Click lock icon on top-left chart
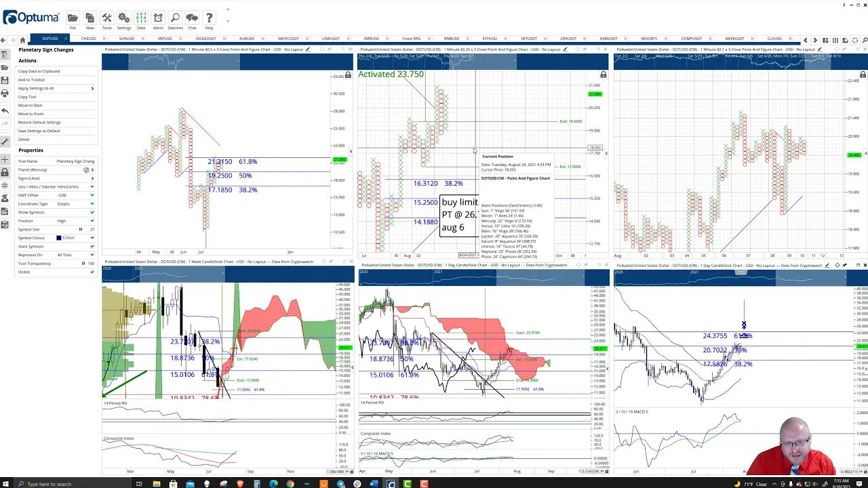 348,75
